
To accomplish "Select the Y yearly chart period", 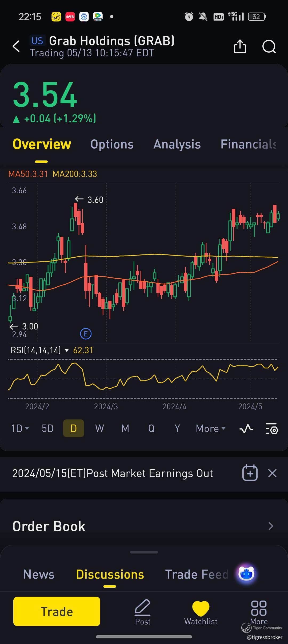I will [177, 429].
